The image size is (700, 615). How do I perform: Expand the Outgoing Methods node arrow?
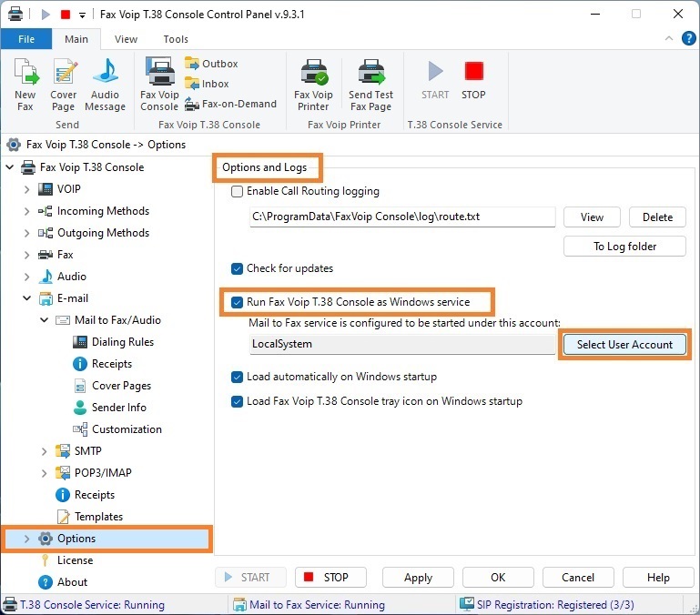(x=26, y=233)
